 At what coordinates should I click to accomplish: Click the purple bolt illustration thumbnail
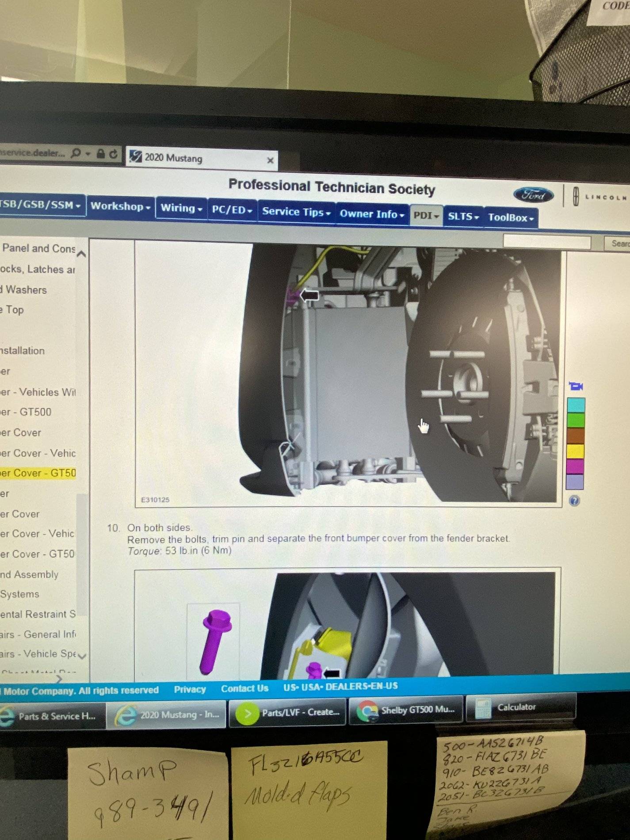(214, 641)
